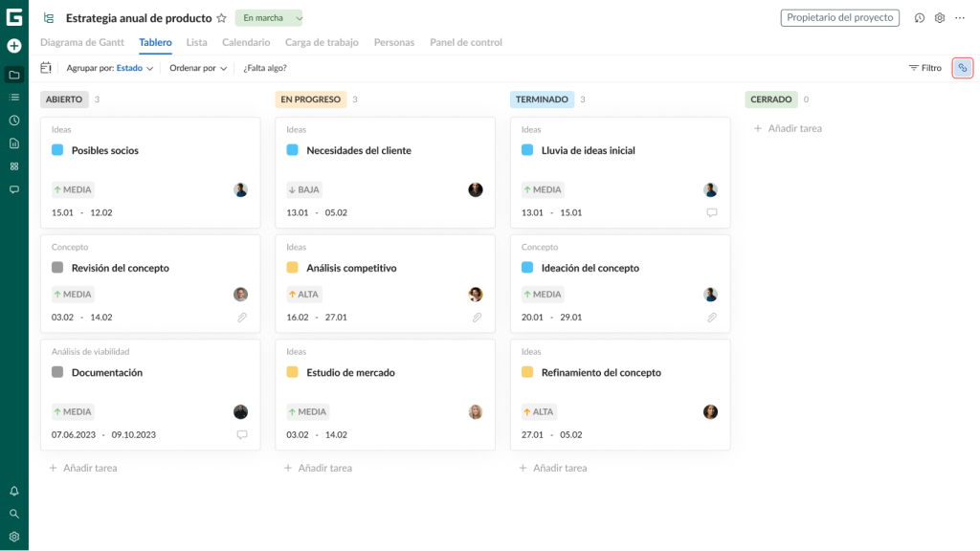The width and height of the screenshot is (980, 551).
Task: Open MEDIA priority on Posibles socios
Action: 73,190
